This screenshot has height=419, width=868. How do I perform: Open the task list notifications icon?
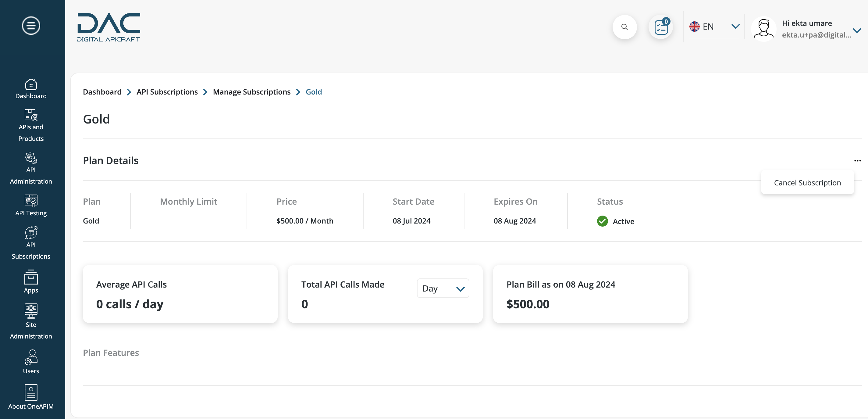pyautogui.click(x=661, y=27)
